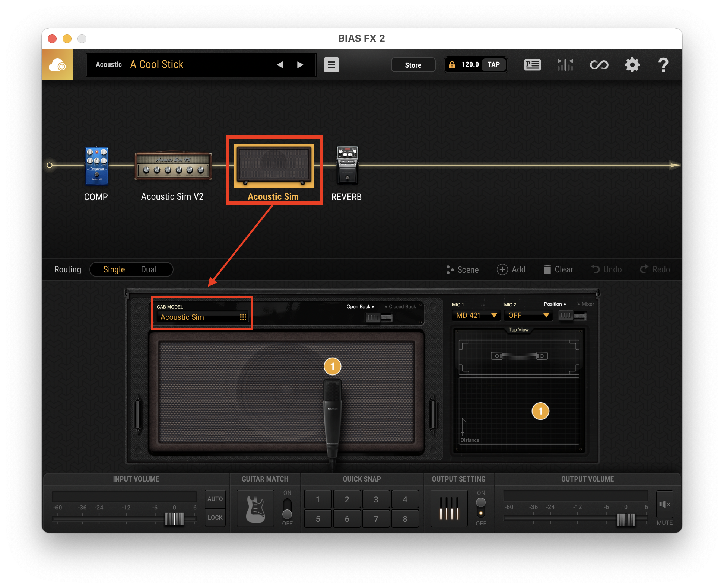Open the ToneCloud cloud icon
Image resolution: width=724 pixels, height=588 pixels.
click(57, 65)
